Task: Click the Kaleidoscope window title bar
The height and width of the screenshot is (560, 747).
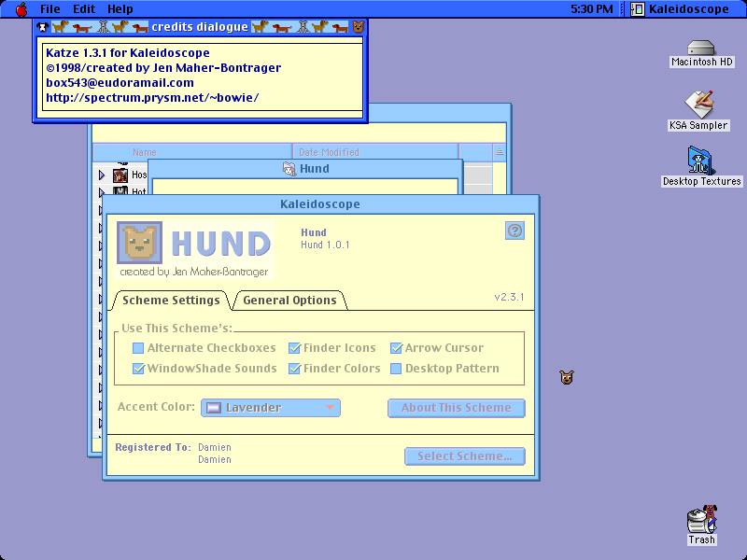Action: (320, 204)
